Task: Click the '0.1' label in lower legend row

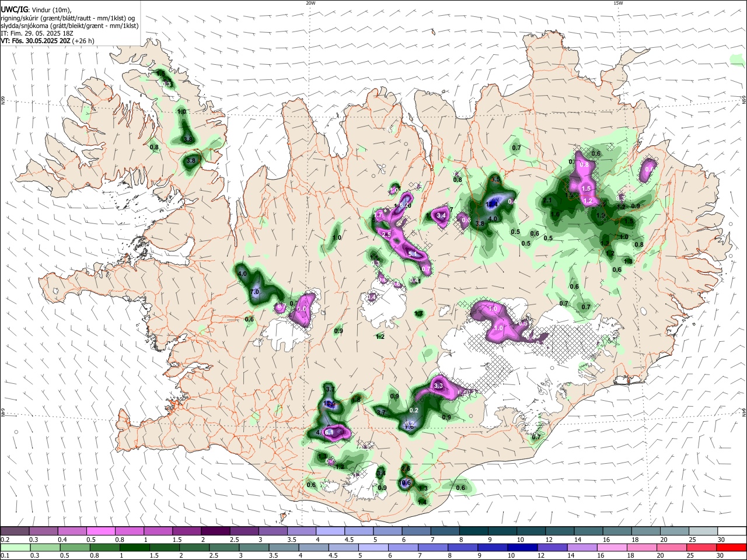Action: (4, 555)
